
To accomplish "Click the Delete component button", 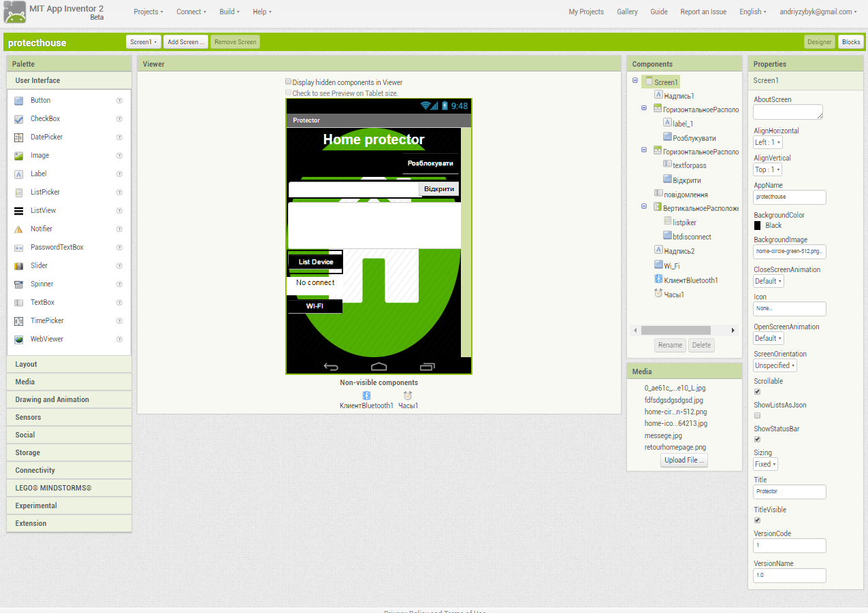I will click(701, 345).
